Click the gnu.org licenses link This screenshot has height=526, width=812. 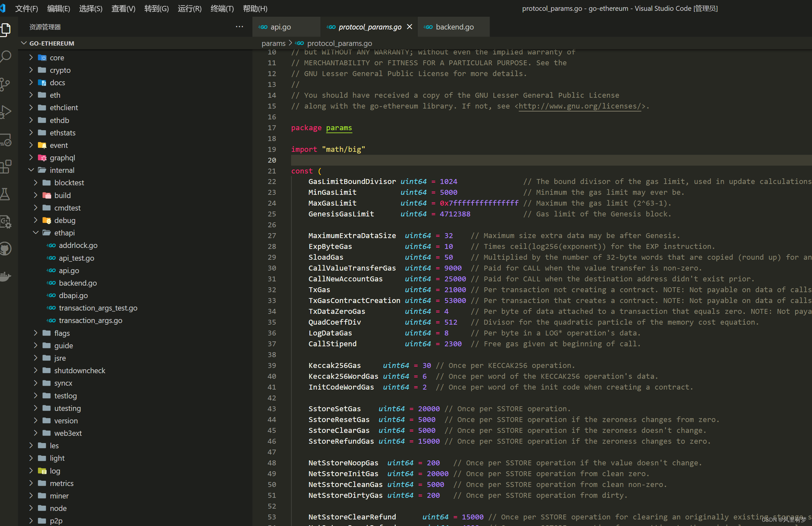(x=579, y=106)
